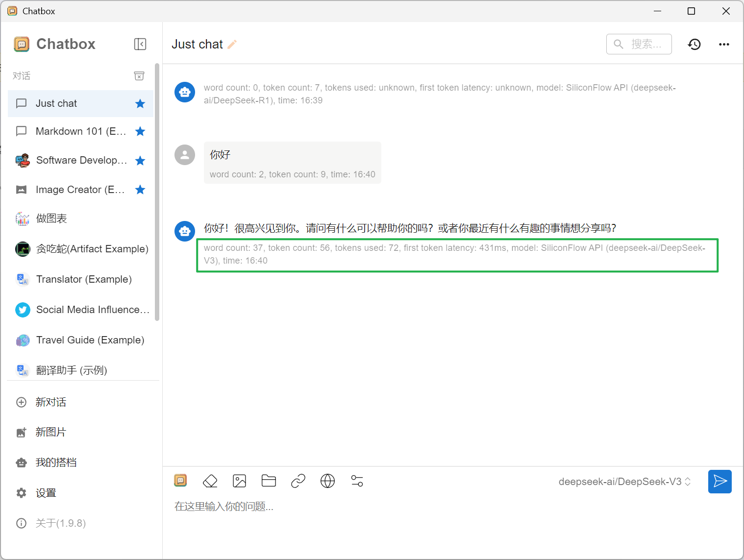
Task: Attach an image with the picture icon
Action: tap(240, 481)
